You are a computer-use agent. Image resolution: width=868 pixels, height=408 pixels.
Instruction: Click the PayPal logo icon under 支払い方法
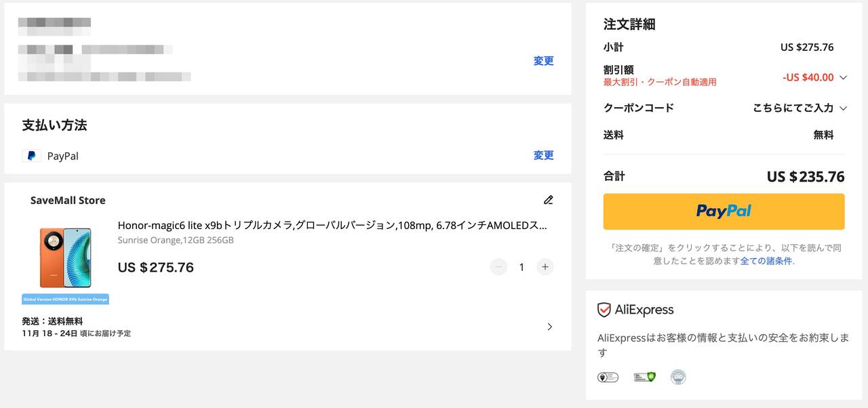31,156
